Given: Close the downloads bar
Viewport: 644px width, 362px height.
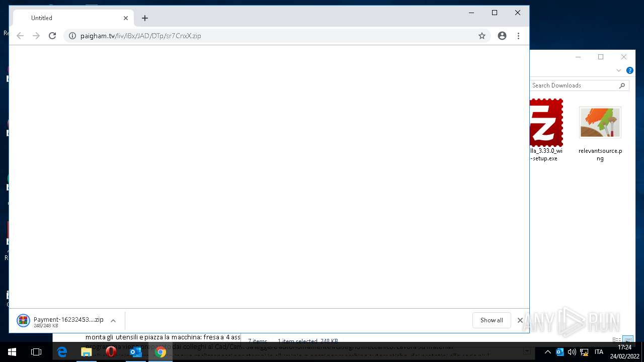Looking at the screenshot, I should coord(520,320).
